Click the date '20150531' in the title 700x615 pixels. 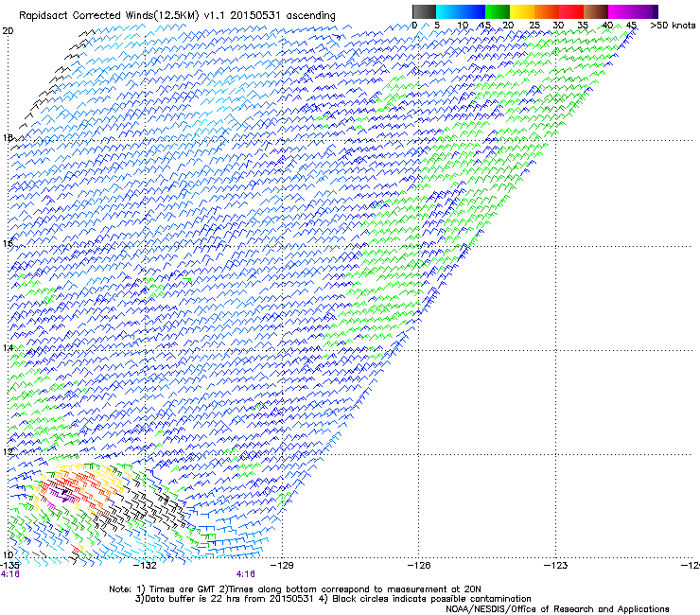tap(254, 15)
